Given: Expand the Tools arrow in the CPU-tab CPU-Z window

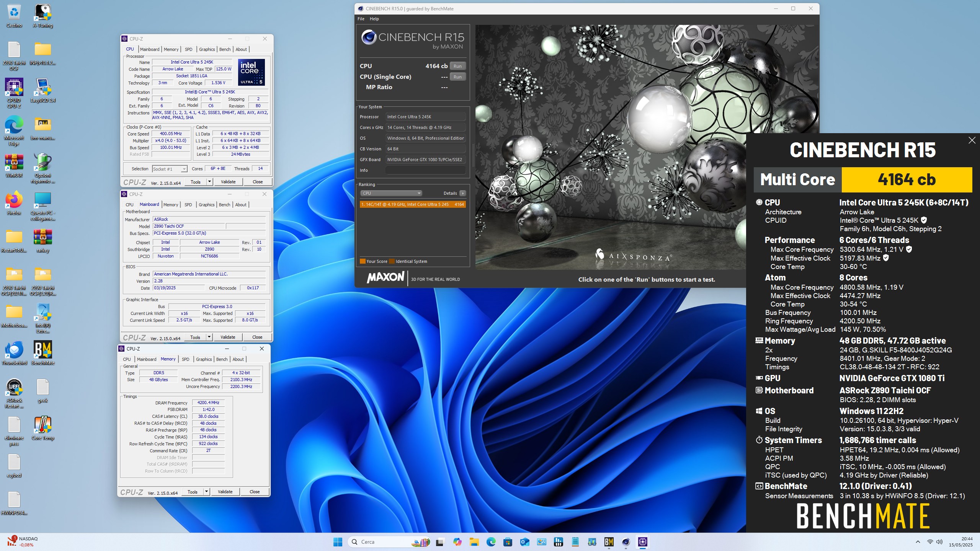Looking at the screenshot, I should 209,182.
